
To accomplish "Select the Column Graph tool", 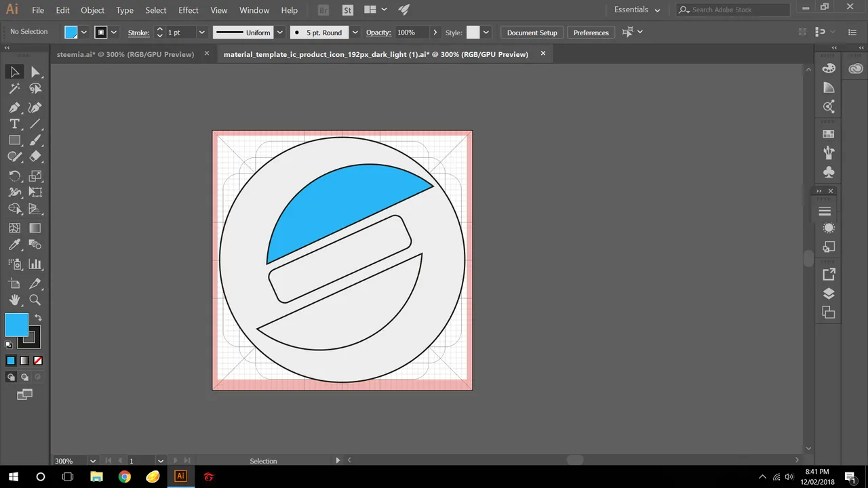I will click(x=35, y=264).
